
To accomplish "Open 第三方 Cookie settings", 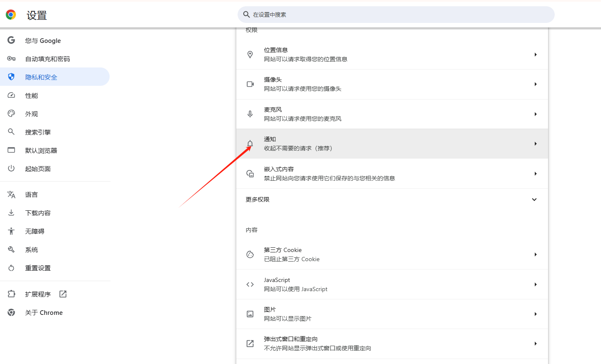I will [x=392, y=254].
